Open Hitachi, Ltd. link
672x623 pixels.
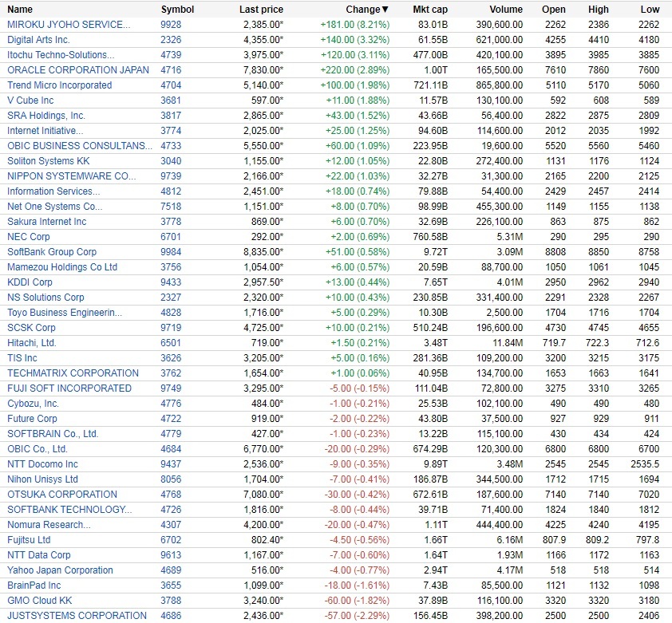click(32, 343)
